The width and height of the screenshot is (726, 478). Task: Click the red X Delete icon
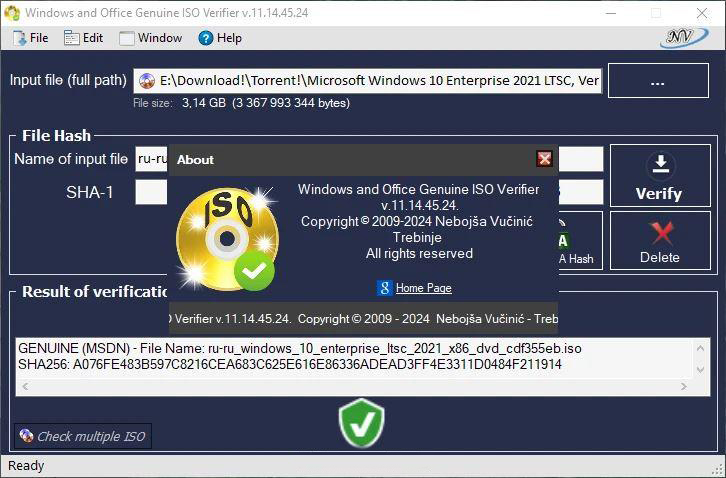(661, 233)
